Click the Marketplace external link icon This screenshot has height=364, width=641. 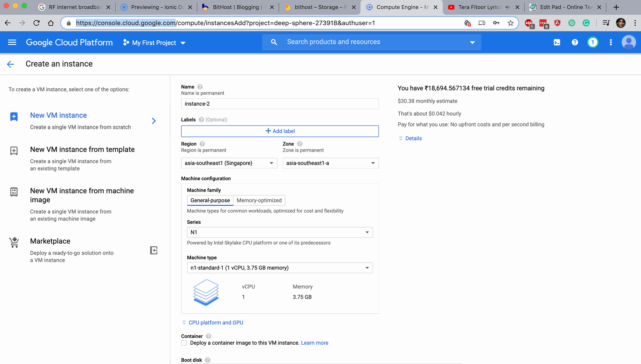coord(154,250)
